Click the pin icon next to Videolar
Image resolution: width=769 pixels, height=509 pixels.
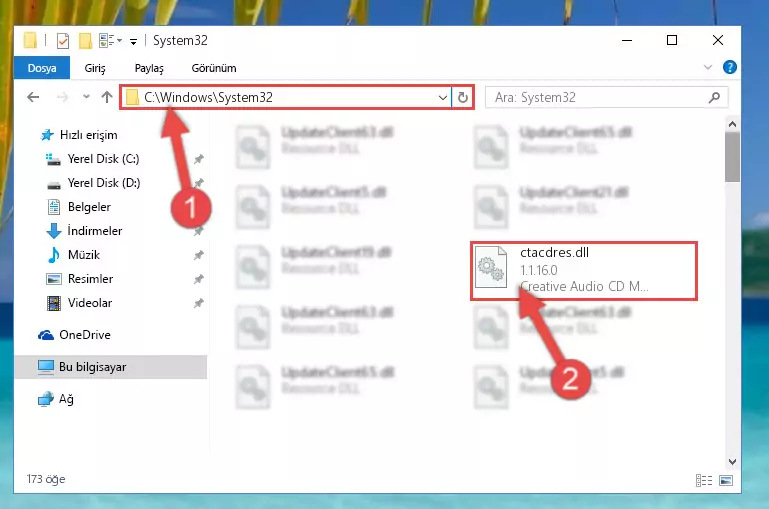[x=198, y=303]
